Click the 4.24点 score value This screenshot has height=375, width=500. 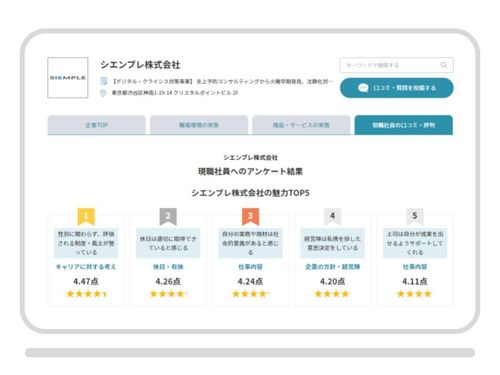coord(250,281)
